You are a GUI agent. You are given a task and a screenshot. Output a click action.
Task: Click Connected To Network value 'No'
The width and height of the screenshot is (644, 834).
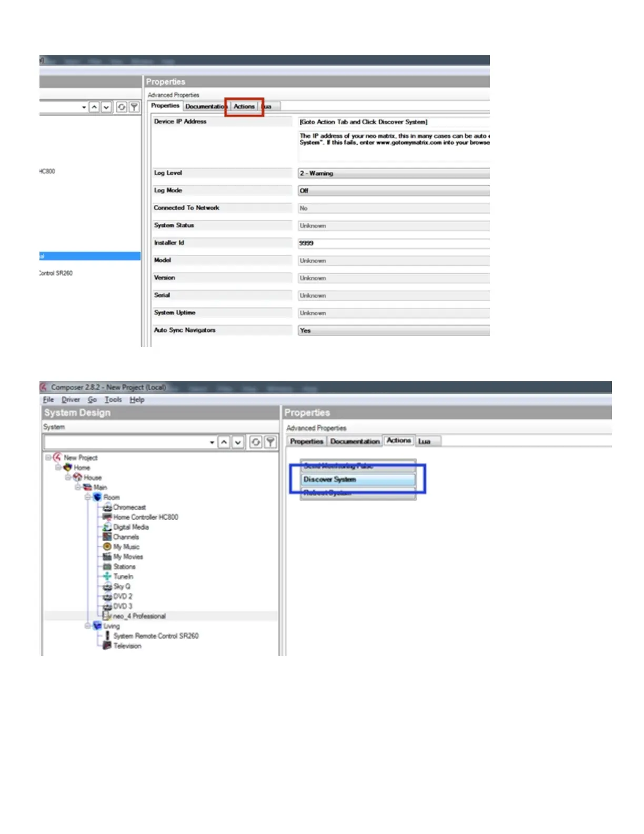394,208
